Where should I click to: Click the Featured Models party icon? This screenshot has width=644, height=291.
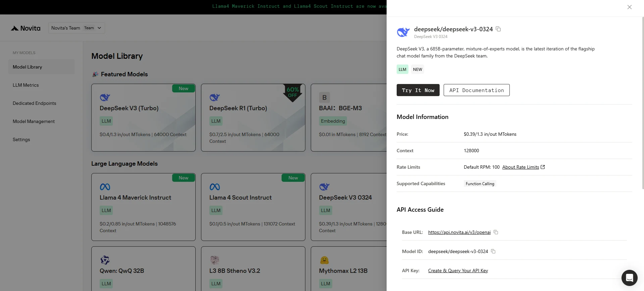click(x=95, y=74)
